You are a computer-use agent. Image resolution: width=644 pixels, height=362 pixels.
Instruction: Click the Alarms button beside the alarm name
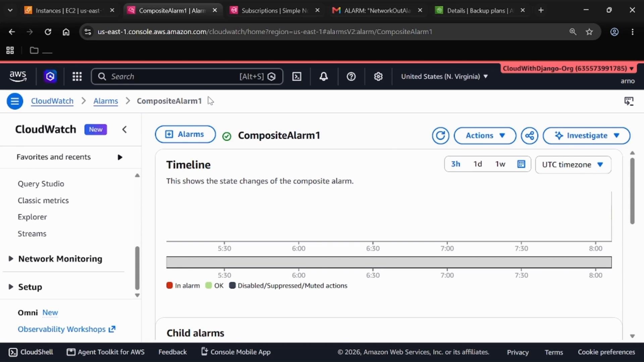coord(185,134)
